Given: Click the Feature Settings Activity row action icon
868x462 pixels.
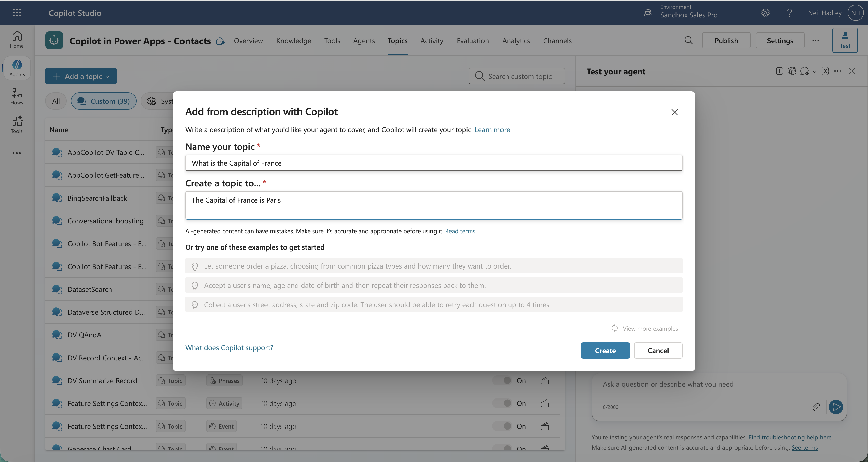Looking at the screenshot, I should (x=545, y=403).
